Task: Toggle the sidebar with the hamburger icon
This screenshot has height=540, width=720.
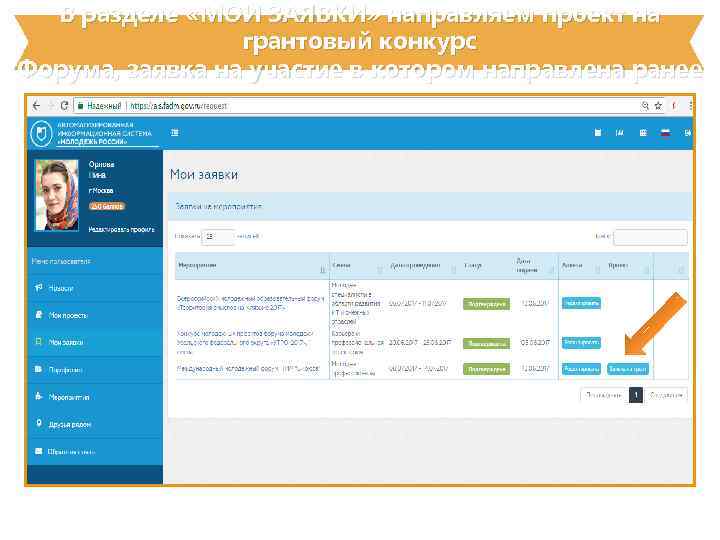Action: [x=174, y=133]
